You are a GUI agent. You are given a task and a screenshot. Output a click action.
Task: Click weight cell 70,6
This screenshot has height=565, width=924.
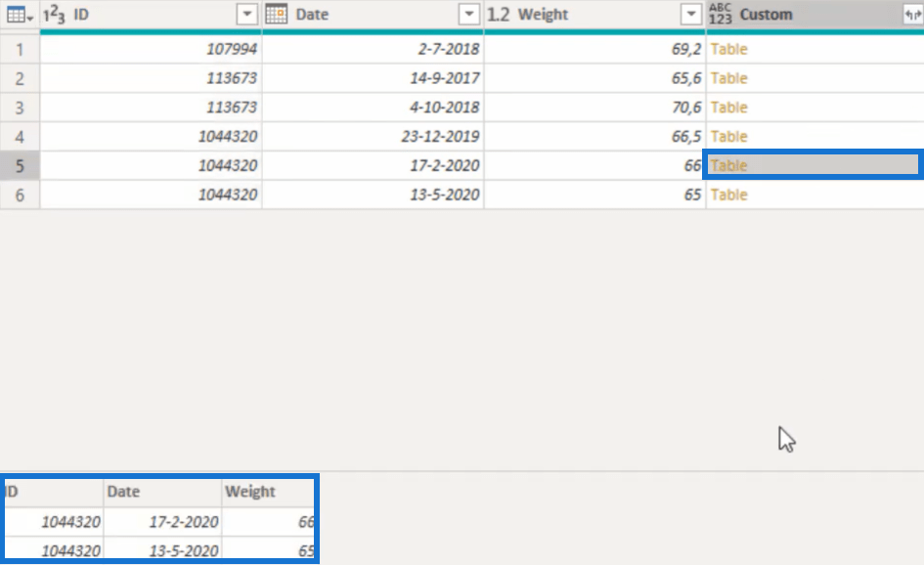pyautogui.click(x=594, y=108)
